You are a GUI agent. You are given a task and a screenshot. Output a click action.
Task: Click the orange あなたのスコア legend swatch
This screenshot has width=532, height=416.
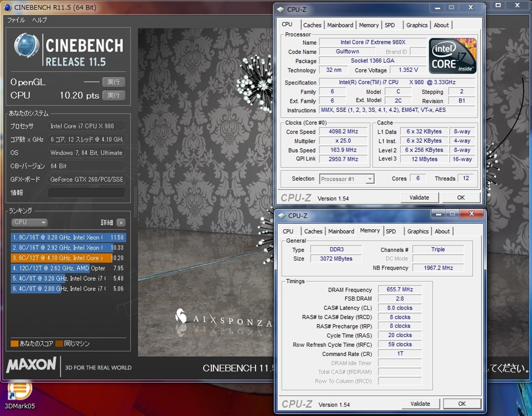coord(15,344)
